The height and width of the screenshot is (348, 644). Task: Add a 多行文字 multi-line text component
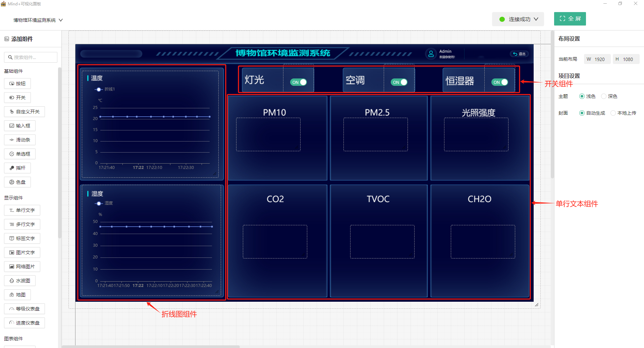[x=22, y=224]
